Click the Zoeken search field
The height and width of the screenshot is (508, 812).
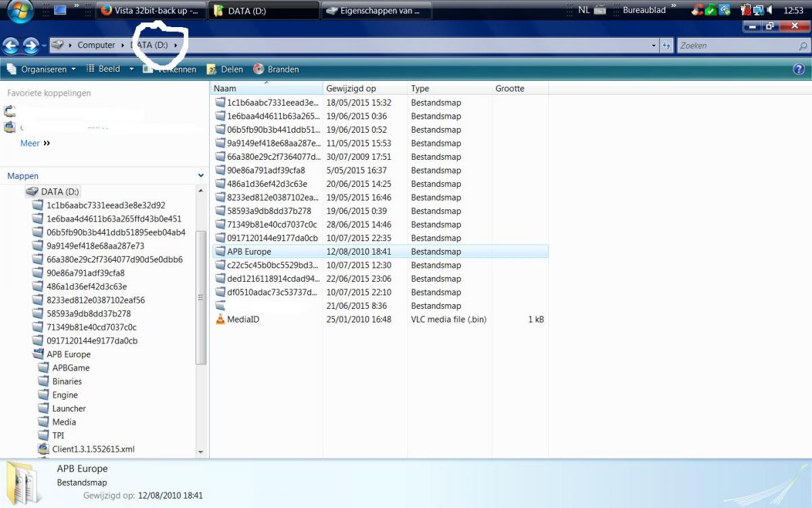tap(738, 45)
